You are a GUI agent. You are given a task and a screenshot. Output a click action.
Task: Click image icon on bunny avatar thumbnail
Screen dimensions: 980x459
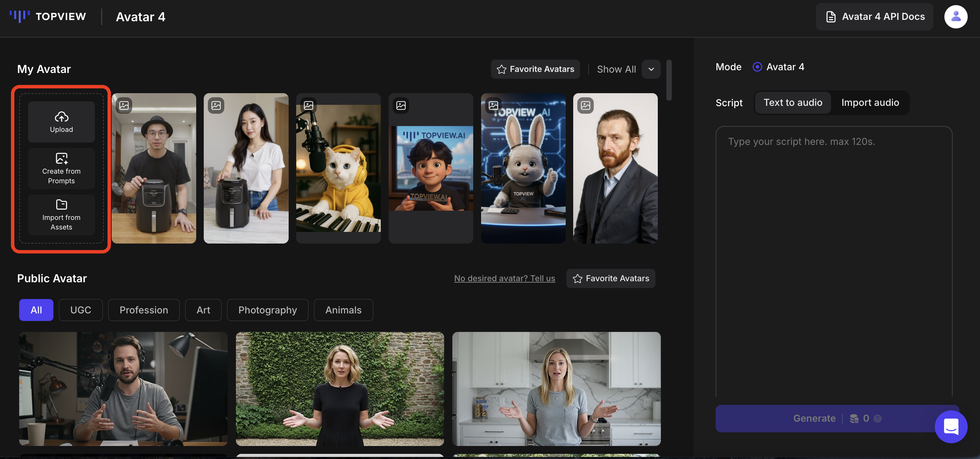click(493, 106)
